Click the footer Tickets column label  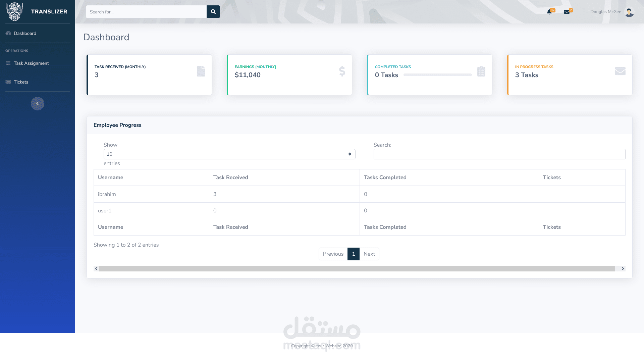pos(552,227)
